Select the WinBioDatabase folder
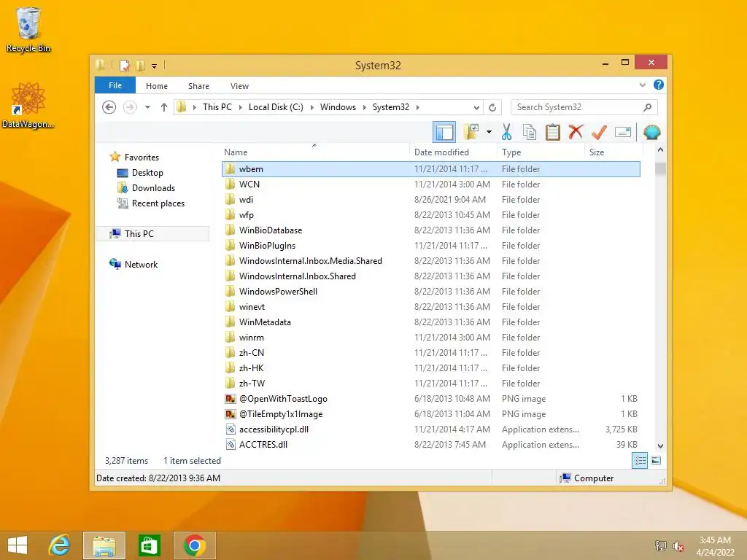Image resolution: width=747 pixels, height=560 pixels. [430, 230]
